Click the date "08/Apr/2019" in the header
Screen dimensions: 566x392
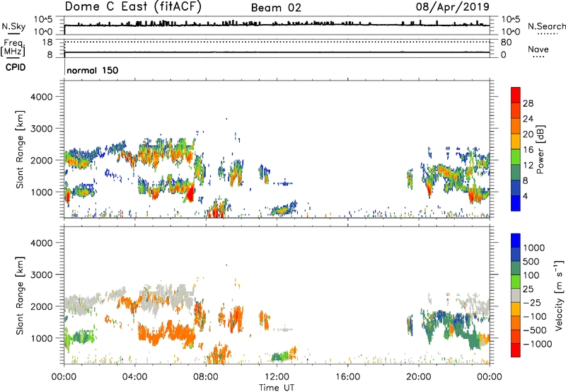(x=453, y=7)
